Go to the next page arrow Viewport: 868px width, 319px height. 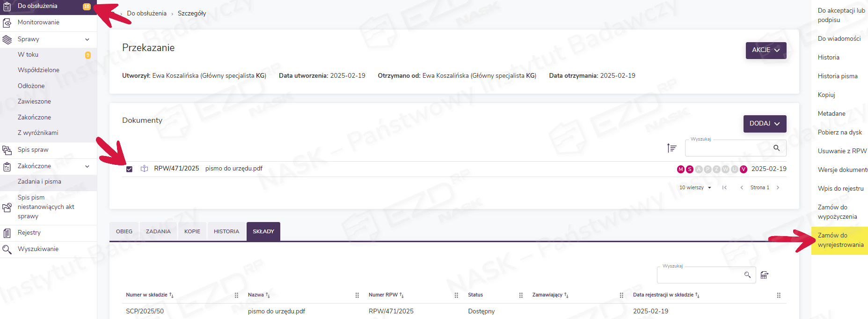tap(778, 187)
